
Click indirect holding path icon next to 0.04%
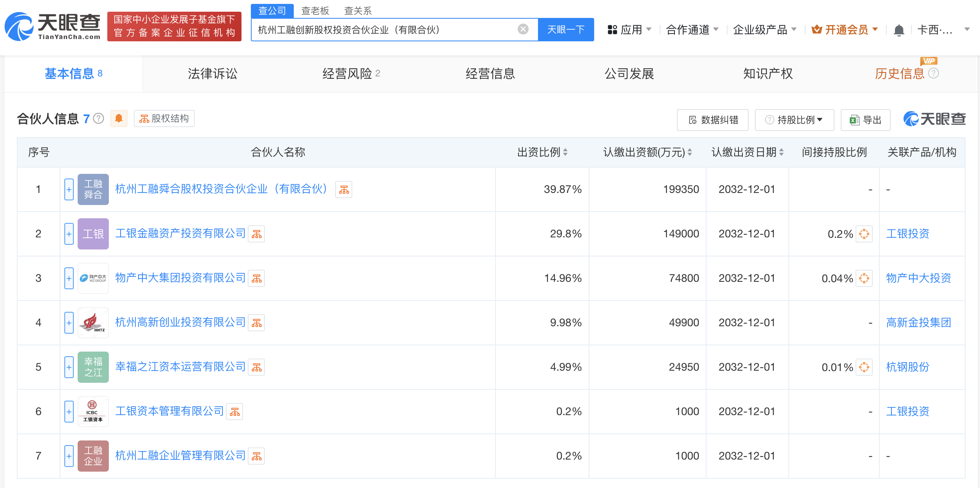coord(864,278)
